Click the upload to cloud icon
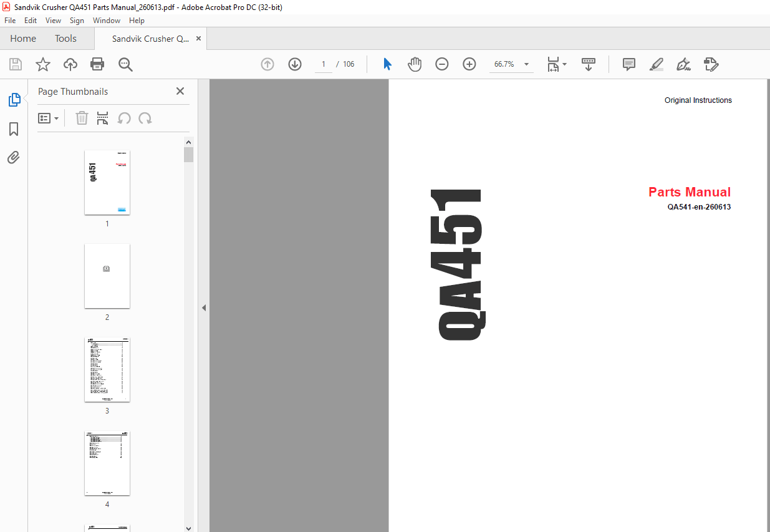The image size is (770, 532). click(70, 64)
